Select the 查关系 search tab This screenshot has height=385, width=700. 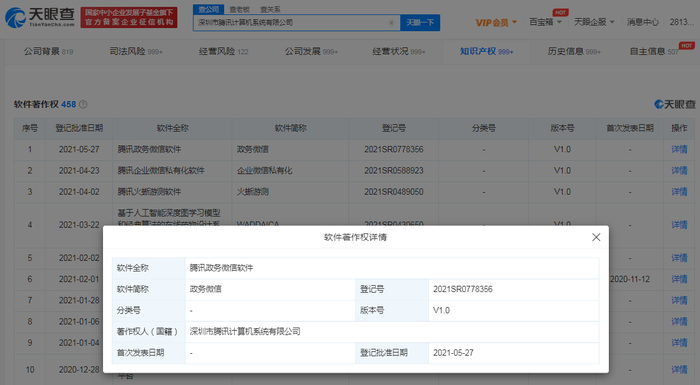click(x=270, y=9)
